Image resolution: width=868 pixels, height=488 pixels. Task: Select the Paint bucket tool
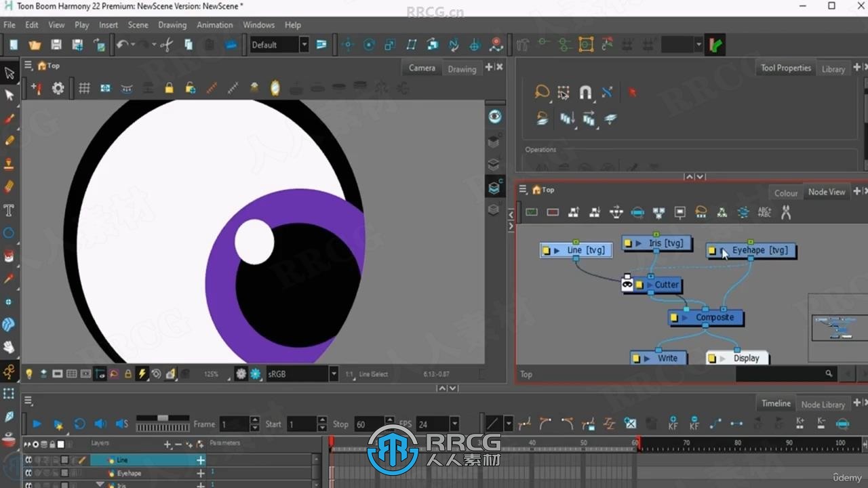[x=9, y=256]
